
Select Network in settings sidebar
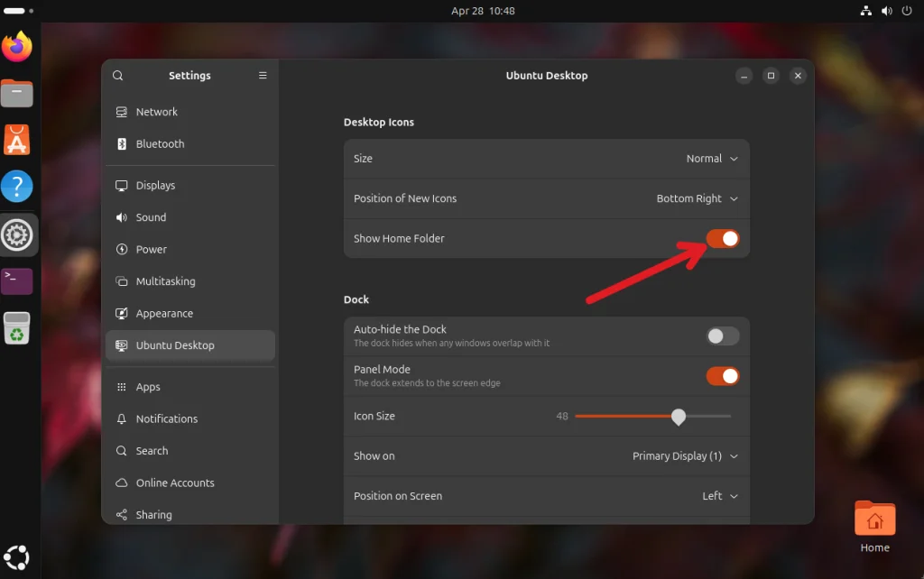tap(190, 112)
